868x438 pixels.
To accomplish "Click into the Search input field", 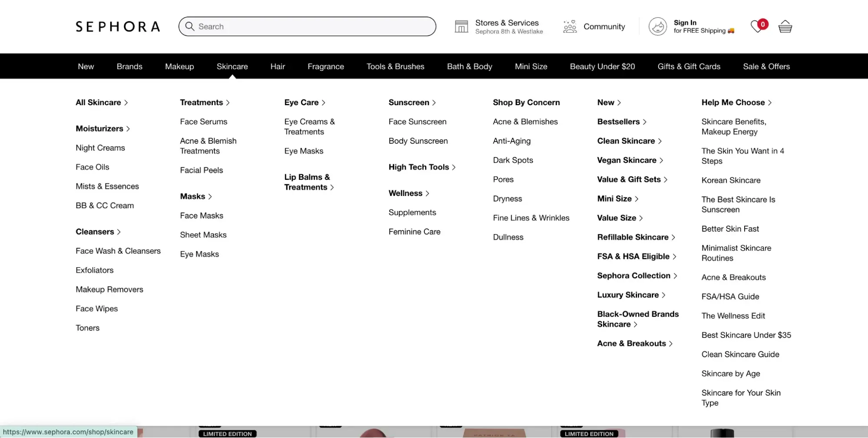I will pyautogui.click(x=307, y=27).
